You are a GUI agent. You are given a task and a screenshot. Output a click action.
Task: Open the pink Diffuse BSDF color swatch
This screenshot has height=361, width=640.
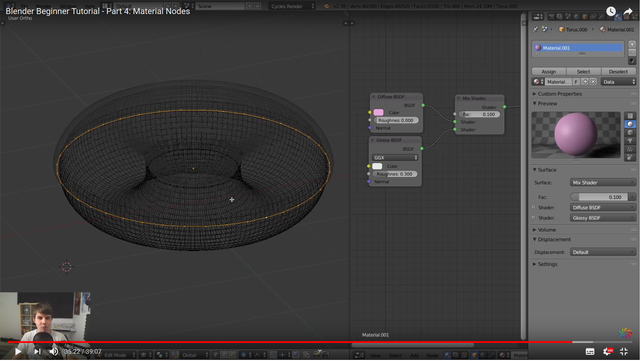coord(378,112)
